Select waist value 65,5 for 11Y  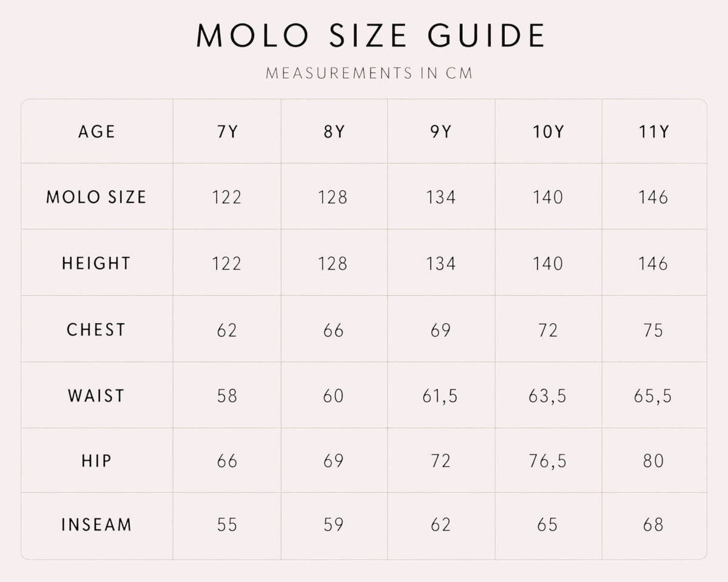(653, 396)
